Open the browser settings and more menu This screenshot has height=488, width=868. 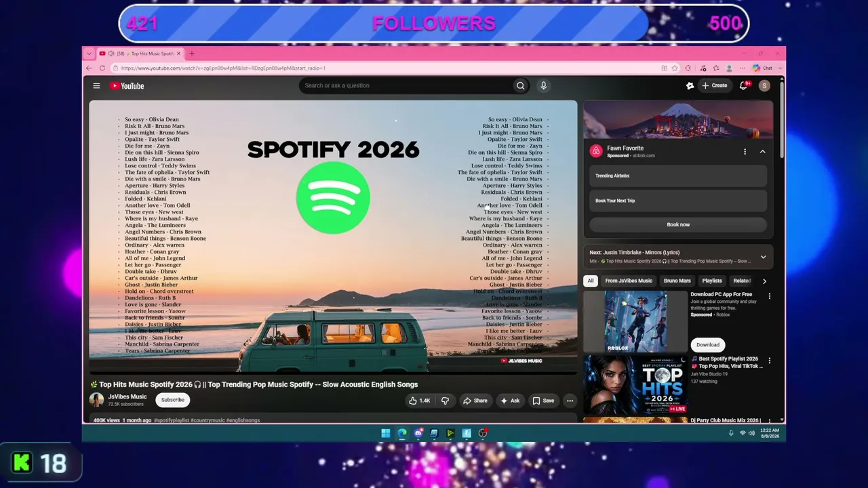741,68
